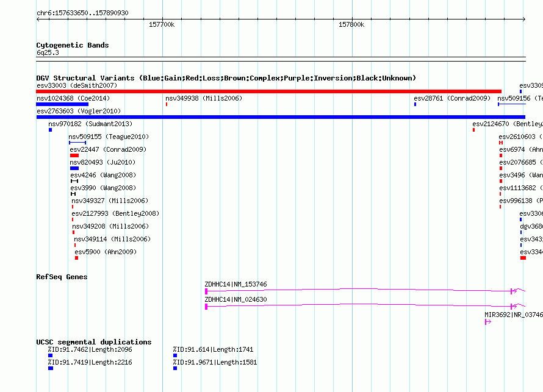Click nsv349327 (Mills2006) label
This screenshot has height=392, width=543.
click(x=110, y=201)
